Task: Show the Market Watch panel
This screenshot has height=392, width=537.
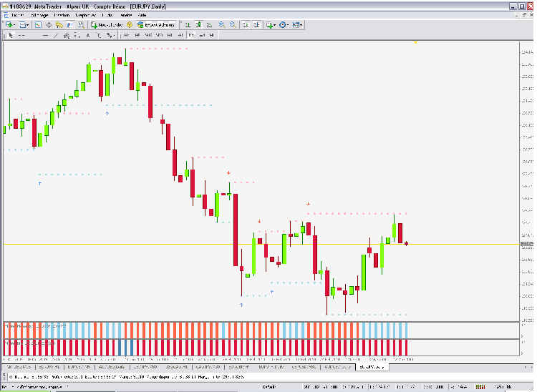Action: point(39,24)
